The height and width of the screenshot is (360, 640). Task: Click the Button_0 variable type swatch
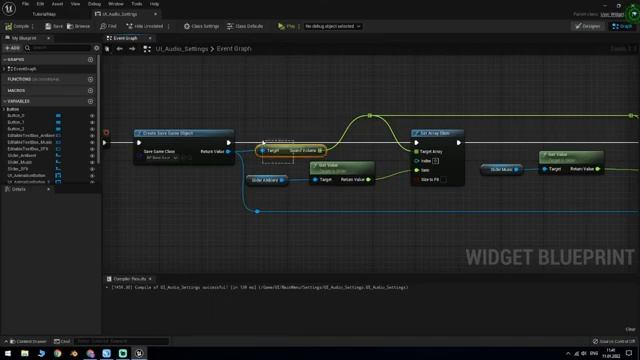pyautogui.click(x=58, y=116)
